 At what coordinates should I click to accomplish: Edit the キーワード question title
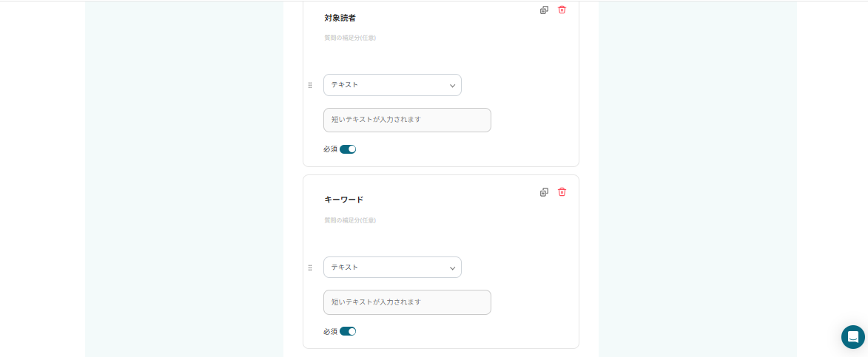pyautogui.click(x=344, y=200)
